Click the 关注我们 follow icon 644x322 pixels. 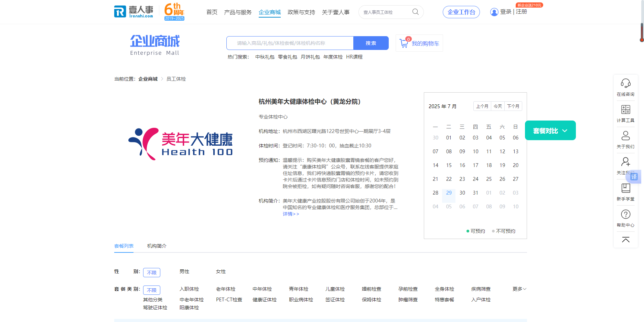click(625, 162)
